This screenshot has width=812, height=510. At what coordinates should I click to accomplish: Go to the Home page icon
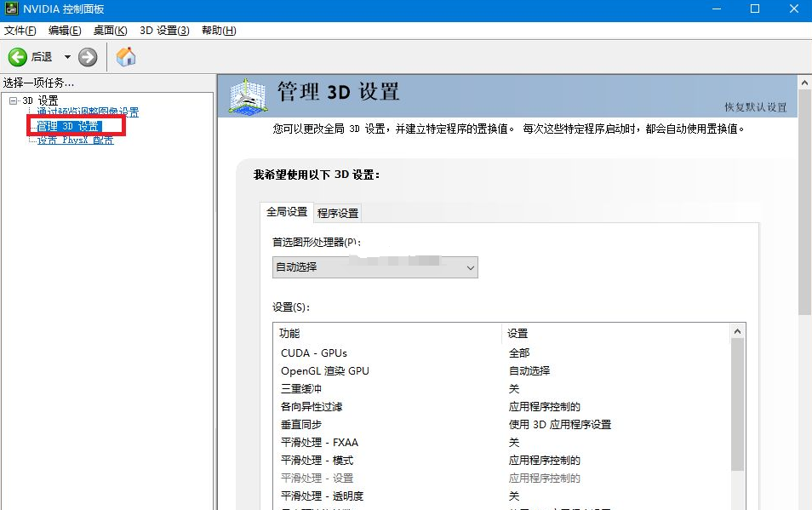pyautogui.click(x=126, y=56)
